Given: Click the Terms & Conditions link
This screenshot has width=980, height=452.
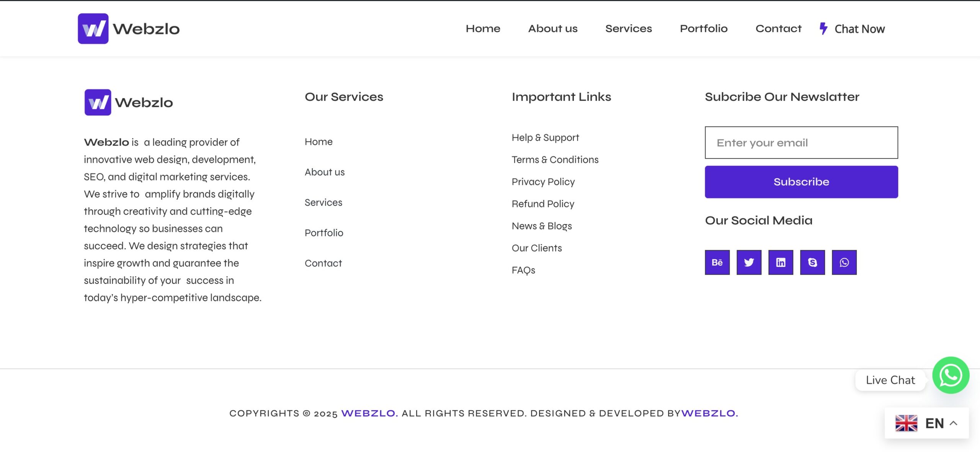Looking at the screenshot, I should point(555,160).
